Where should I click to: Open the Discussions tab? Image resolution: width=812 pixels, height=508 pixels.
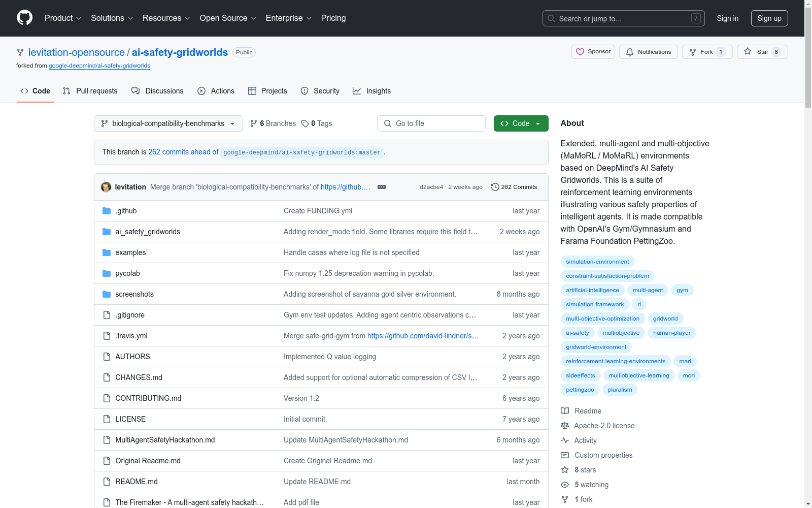(157, 91)
